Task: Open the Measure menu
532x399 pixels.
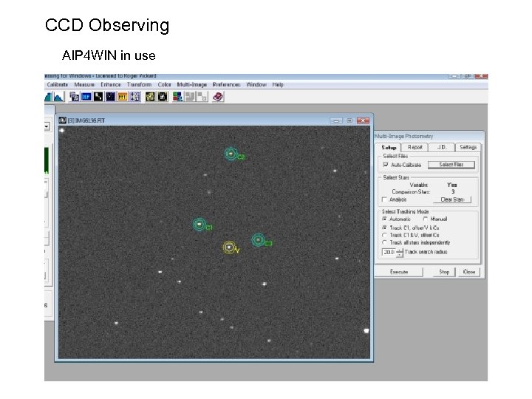Action: [84, 84]
